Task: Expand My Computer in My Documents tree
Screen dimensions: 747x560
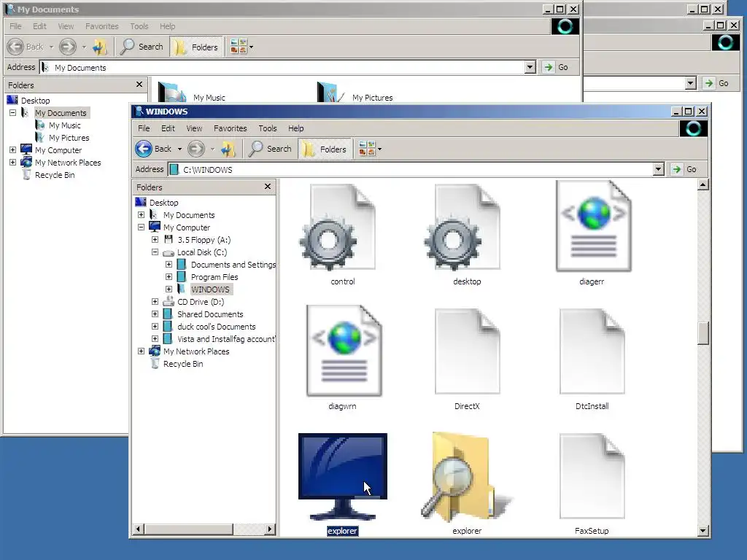Action: [x=13, y=150]
